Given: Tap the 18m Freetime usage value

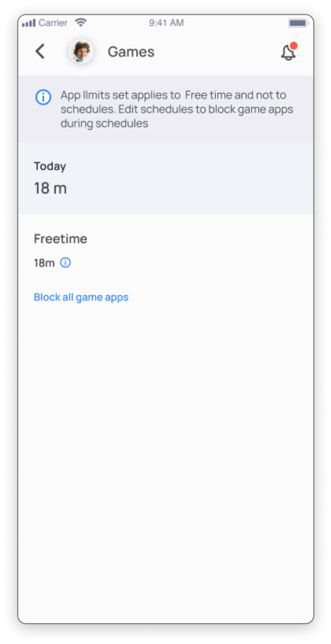Looking at the screenshot, I should pyautogui.click(x=44, y=263).
